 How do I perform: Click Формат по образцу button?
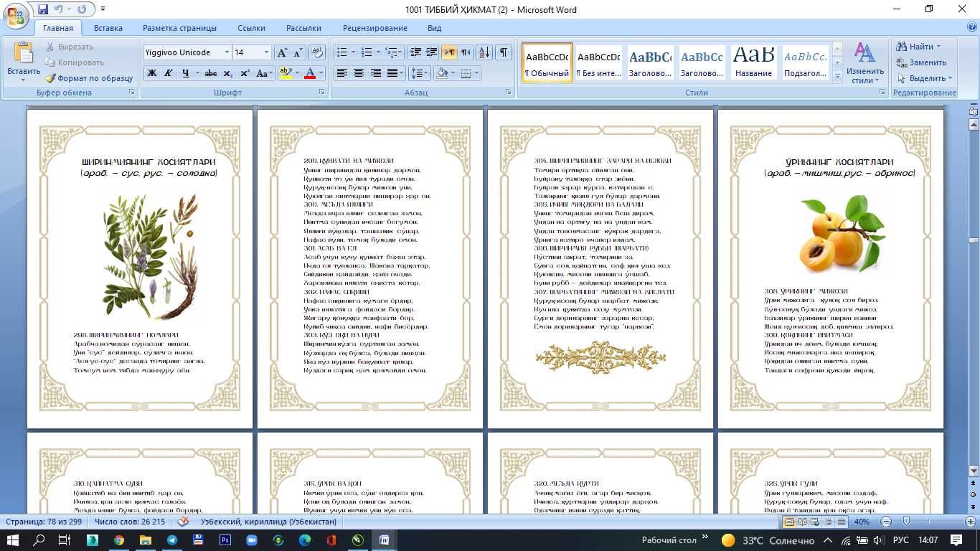point(88,78)
